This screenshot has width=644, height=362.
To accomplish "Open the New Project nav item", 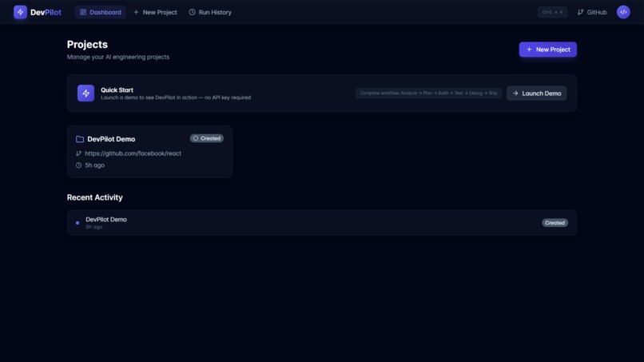I will click(x=155, y=12).
